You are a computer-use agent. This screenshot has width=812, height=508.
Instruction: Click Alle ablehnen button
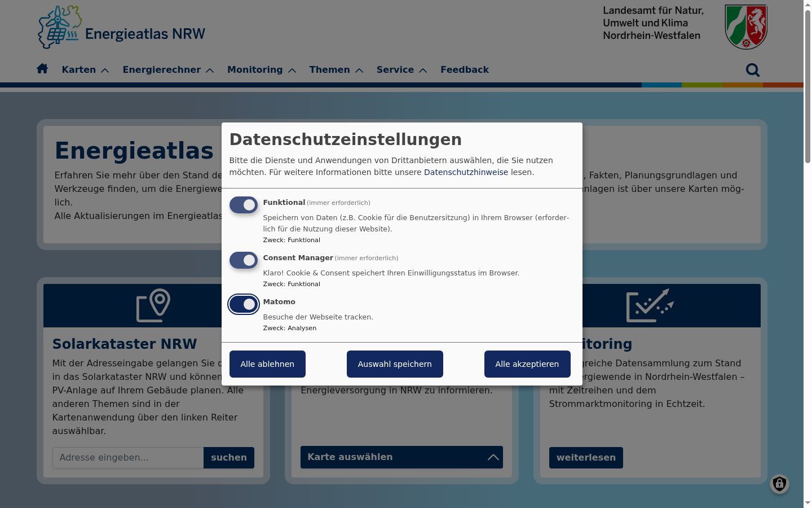[x=267, y=364]
